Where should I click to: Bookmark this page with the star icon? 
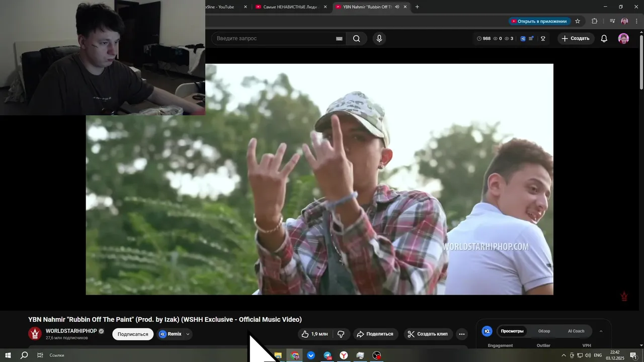[578, 21]
